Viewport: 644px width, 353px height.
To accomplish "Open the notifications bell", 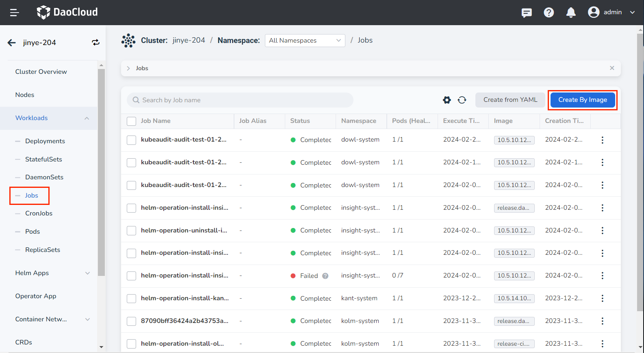I will point(571,13).
